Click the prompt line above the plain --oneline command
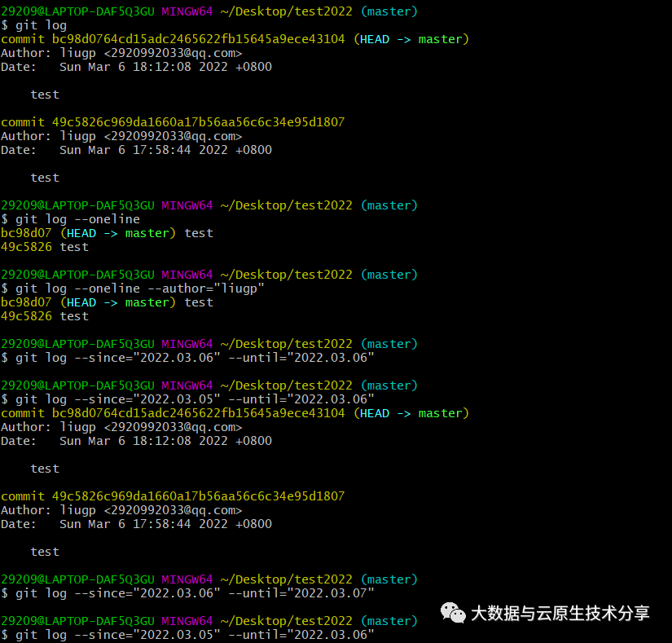 coord(209,205)
